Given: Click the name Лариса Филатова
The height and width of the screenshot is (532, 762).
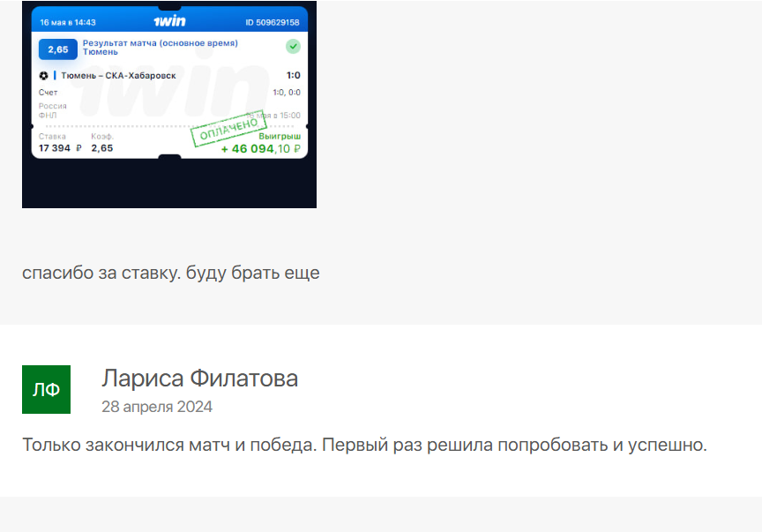Looking at the screenshot, I should click(200, 378).
